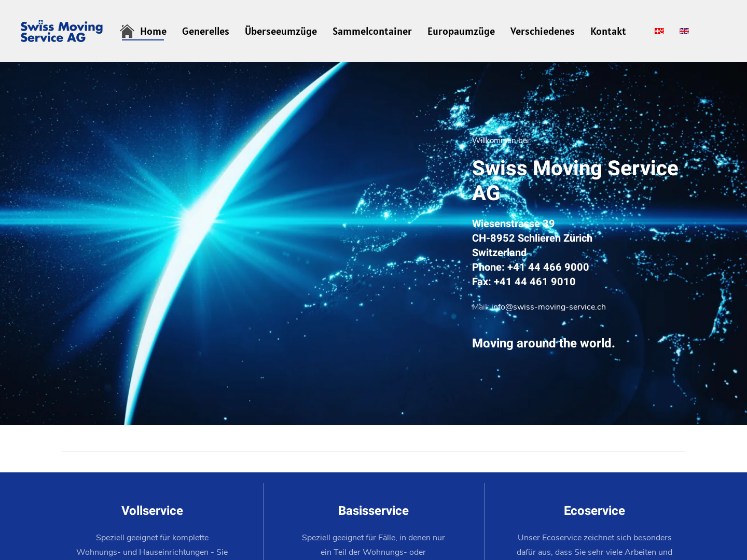Click the Moving around the world slogan
747x560 pixels.
point(543,343)
